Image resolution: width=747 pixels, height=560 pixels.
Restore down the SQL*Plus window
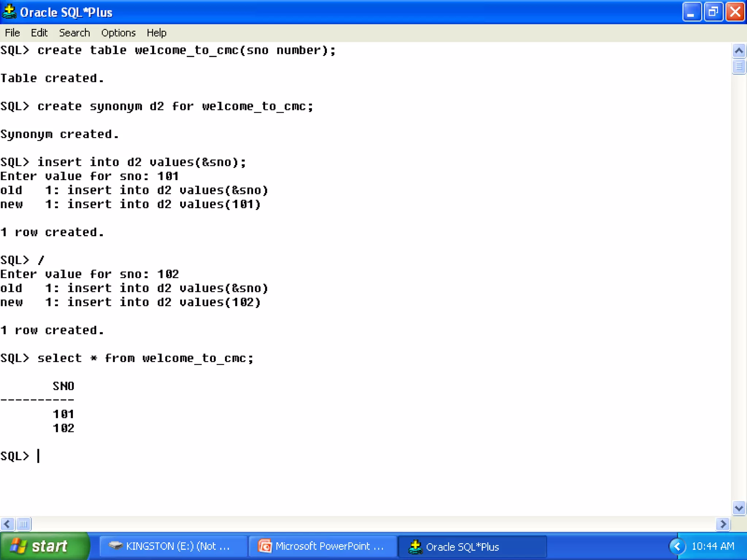713,12
